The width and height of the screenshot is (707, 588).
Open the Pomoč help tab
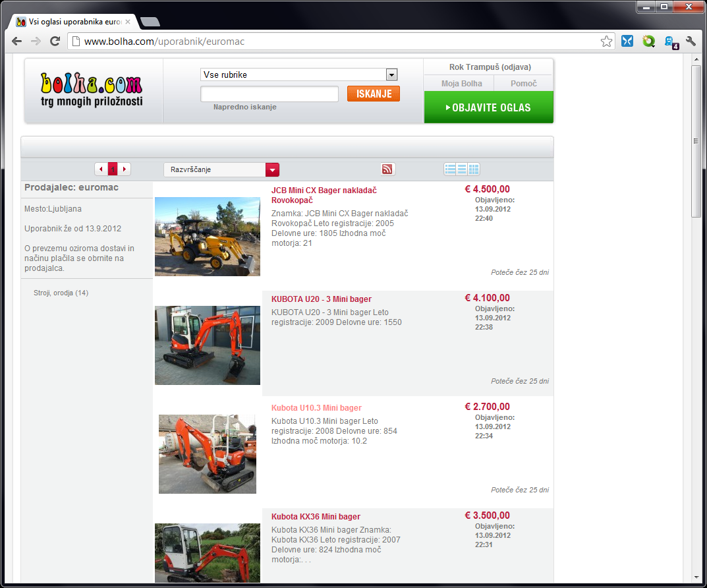(524, 83)
